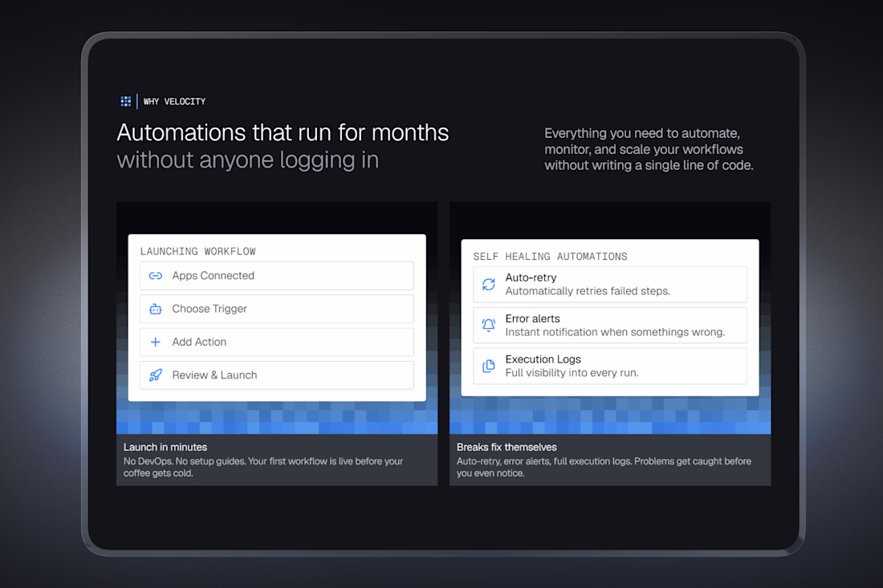Open the Review & Launch step

coord(277,375)
